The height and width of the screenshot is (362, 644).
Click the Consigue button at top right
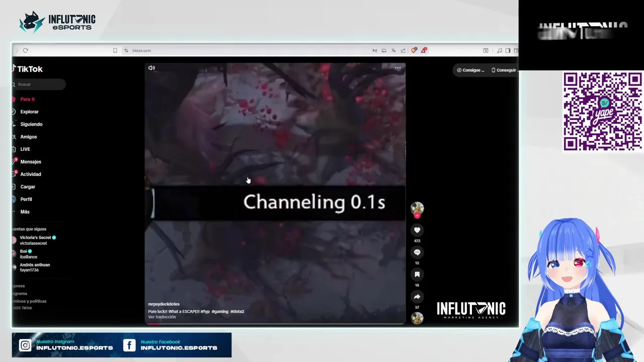point(470,70)
